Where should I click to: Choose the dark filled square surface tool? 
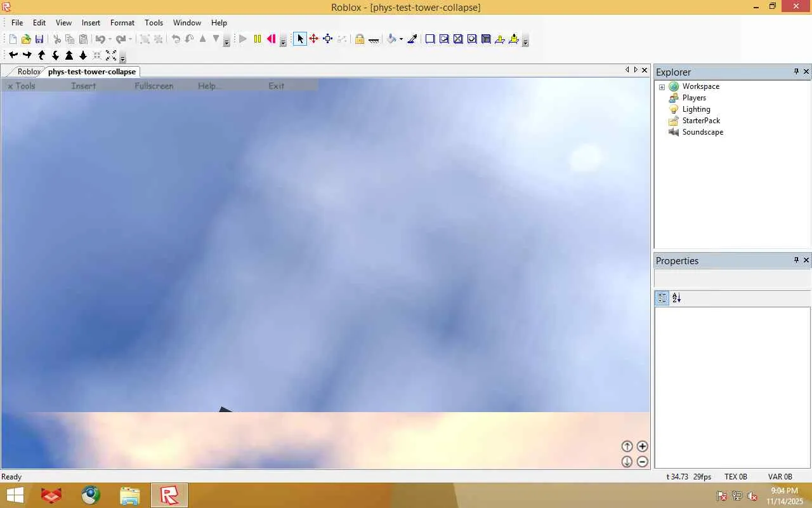(x=486, y=39)
